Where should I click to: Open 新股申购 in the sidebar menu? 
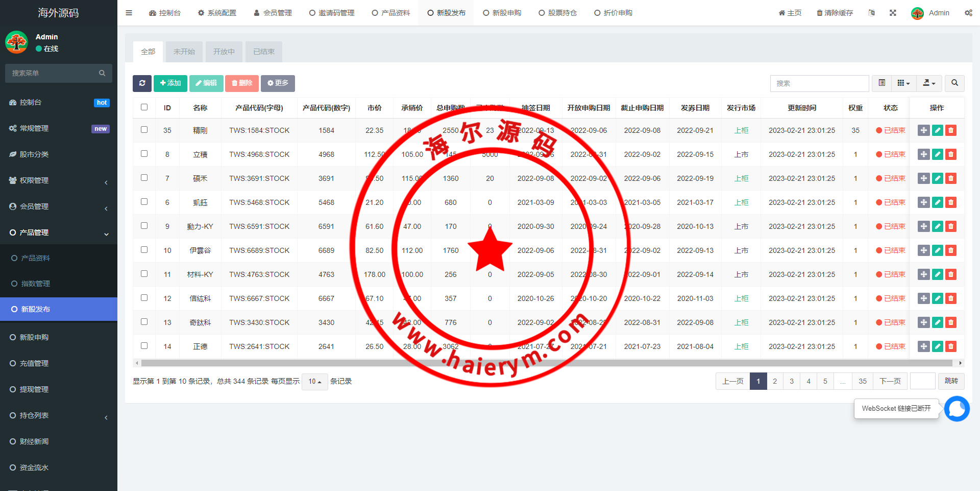coord(34,337)
